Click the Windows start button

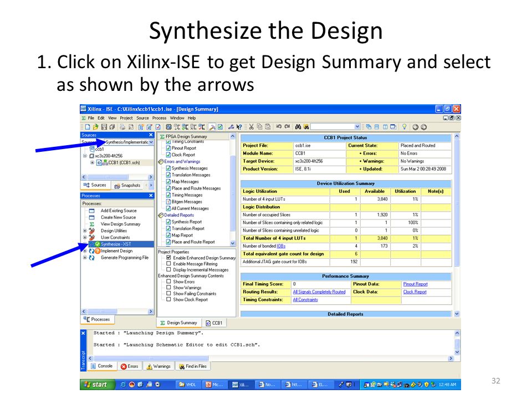[97, 385]
